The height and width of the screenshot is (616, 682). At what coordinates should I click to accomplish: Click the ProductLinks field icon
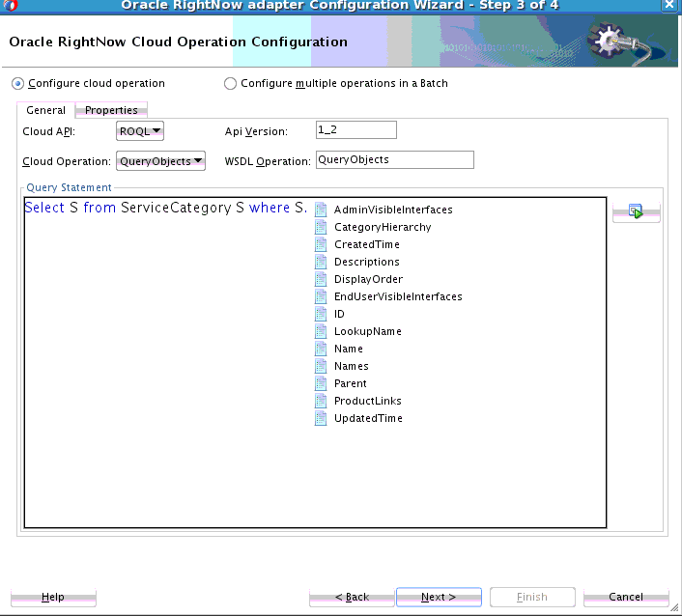point(321,401)
